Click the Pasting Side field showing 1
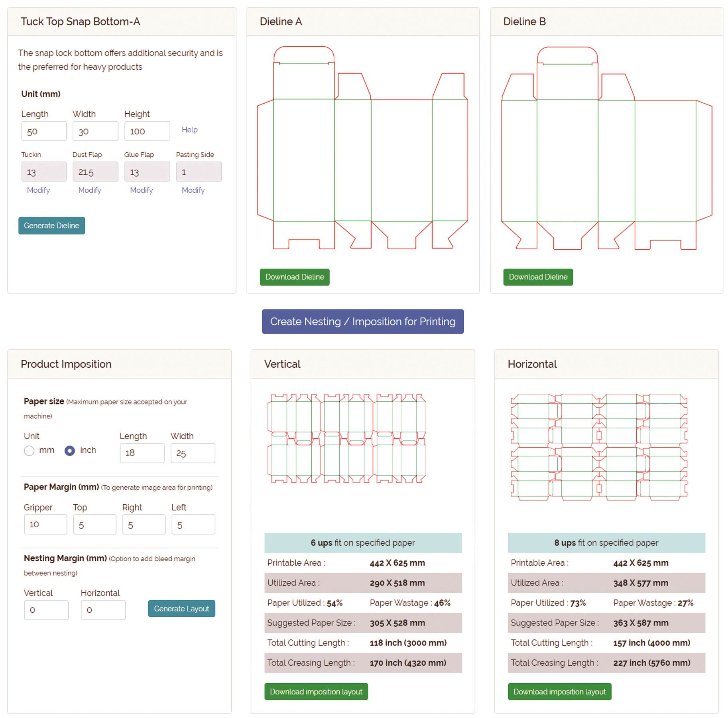This screenshot has height=718, width=728. click(199, 172)
